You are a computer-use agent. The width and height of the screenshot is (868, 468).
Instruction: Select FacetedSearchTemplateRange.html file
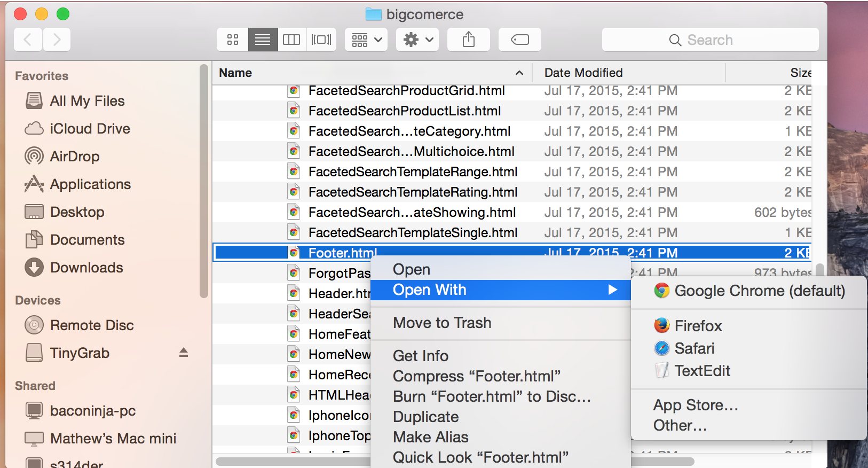(x=413, y=172)
